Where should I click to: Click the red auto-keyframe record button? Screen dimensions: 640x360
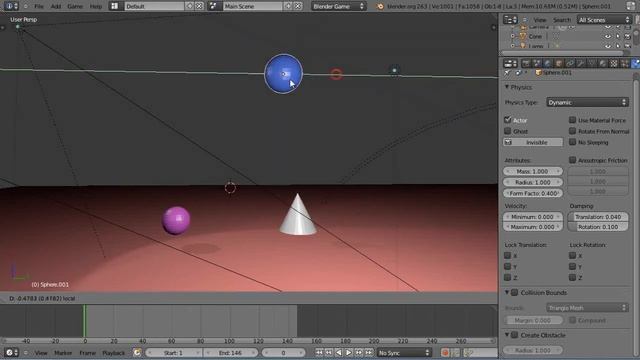pyautogui.click(x=445, y=352)
